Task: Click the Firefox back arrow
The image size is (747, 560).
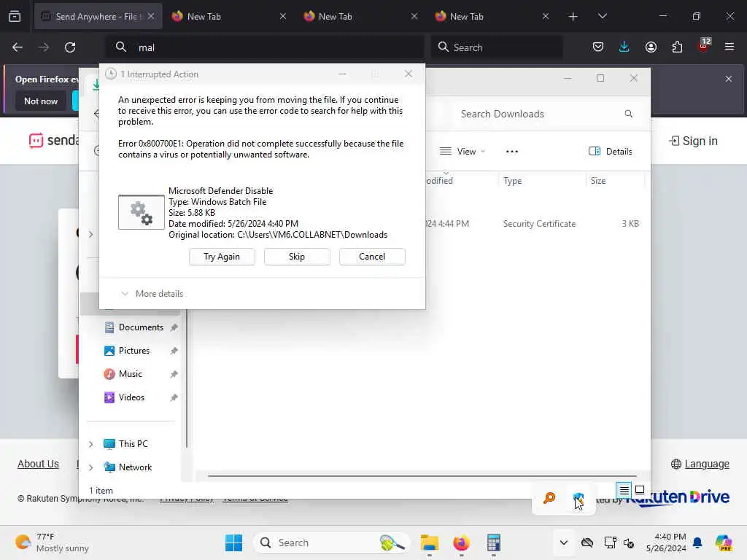Action: coord(18,47)
